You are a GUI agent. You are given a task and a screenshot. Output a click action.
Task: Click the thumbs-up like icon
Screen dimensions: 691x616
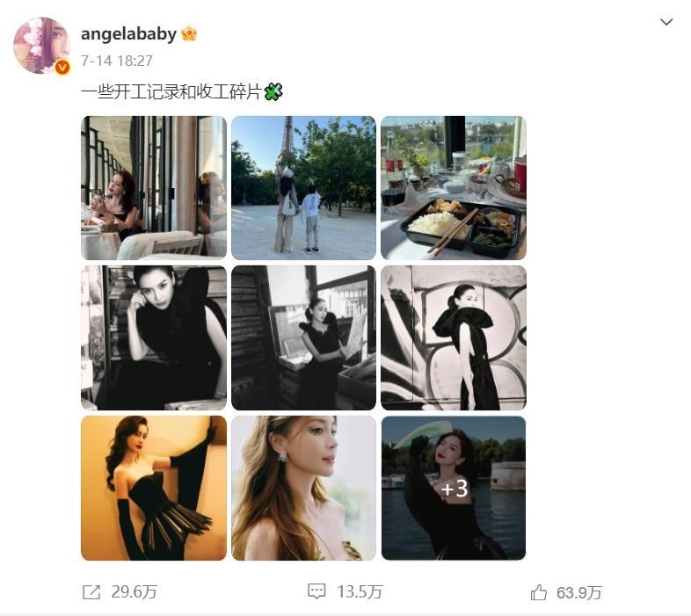click(x=539, y=592)
